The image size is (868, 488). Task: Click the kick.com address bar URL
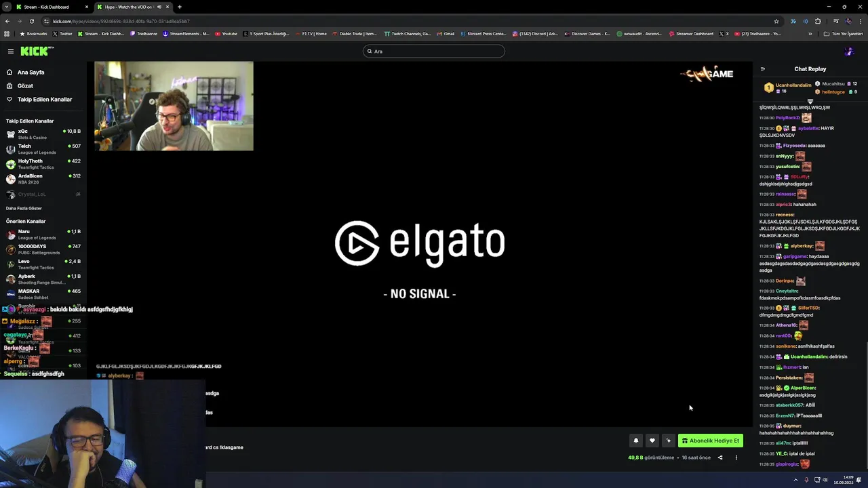(121, 21)
